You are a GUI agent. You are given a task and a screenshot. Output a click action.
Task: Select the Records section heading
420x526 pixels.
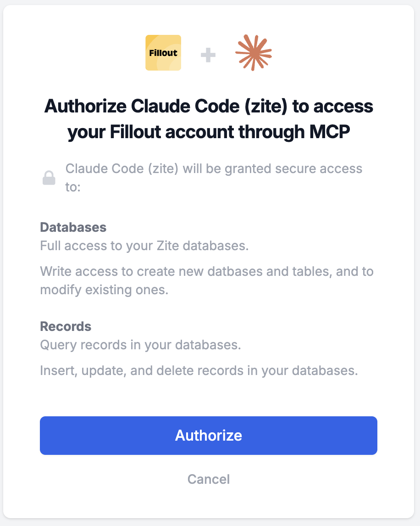click(66, 326)
